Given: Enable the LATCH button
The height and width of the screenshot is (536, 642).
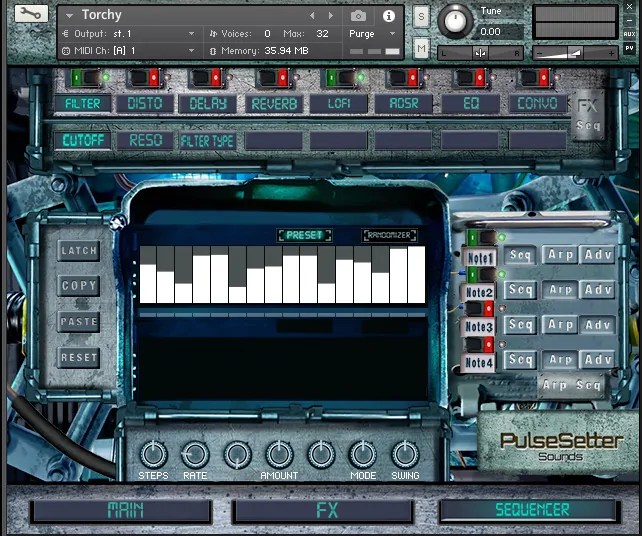Looking at the screenshot, I should [79, 251].
